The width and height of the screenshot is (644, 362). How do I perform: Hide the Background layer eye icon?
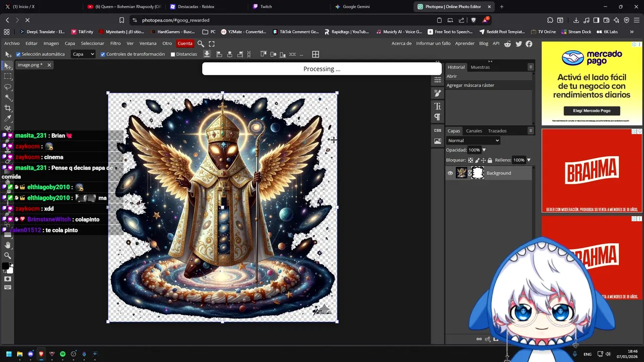pyautogui.click(x=450, y=173)
